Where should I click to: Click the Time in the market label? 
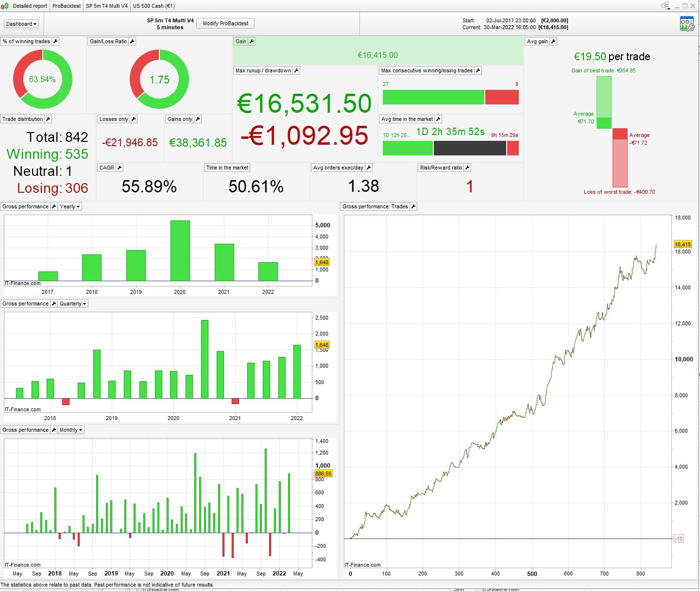[227, 168]
